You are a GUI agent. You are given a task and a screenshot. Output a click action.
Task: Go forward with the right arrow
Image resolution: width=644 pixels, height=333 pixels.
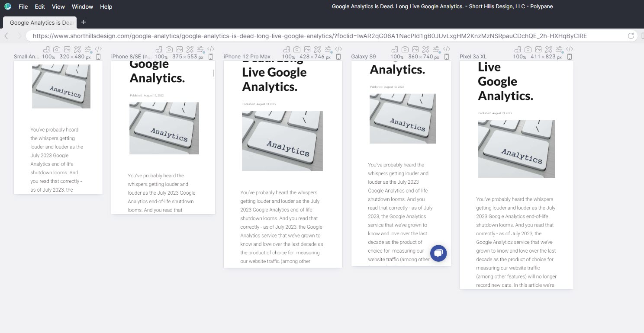pos(19,36)
